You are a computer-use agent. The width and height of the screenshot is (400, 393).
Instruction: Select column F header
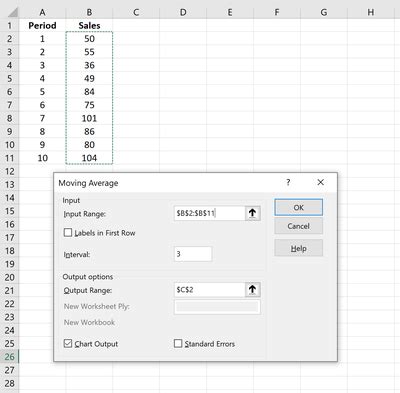click(277, 12)
